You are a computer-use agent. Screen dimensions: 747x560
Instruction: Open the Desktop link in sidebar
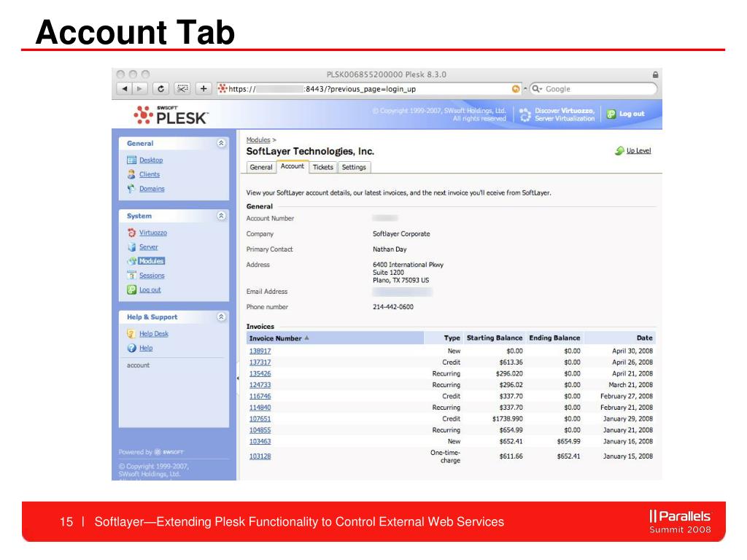tap(151, 160)
